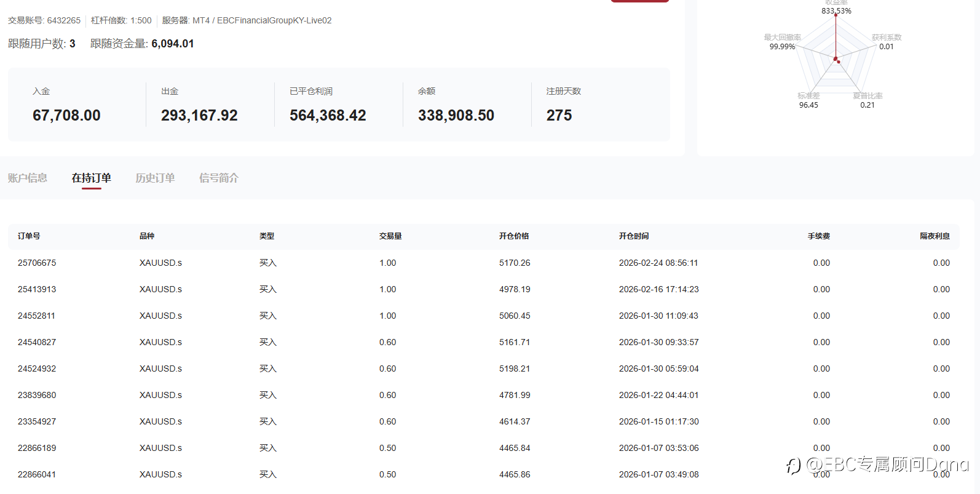Screen dimensions: 980x494
Task: Click volume 1.00 in order 24552811 row
Action: tap(388, 316)
